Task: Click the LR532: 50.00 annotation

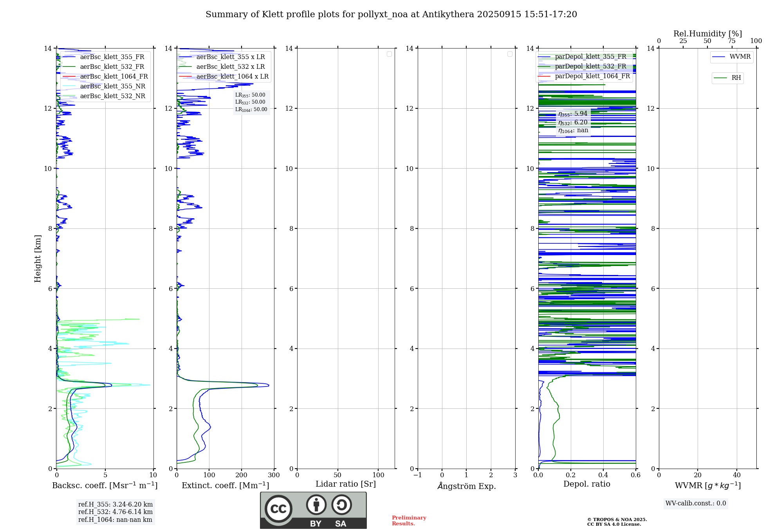Action: point(250,102)
